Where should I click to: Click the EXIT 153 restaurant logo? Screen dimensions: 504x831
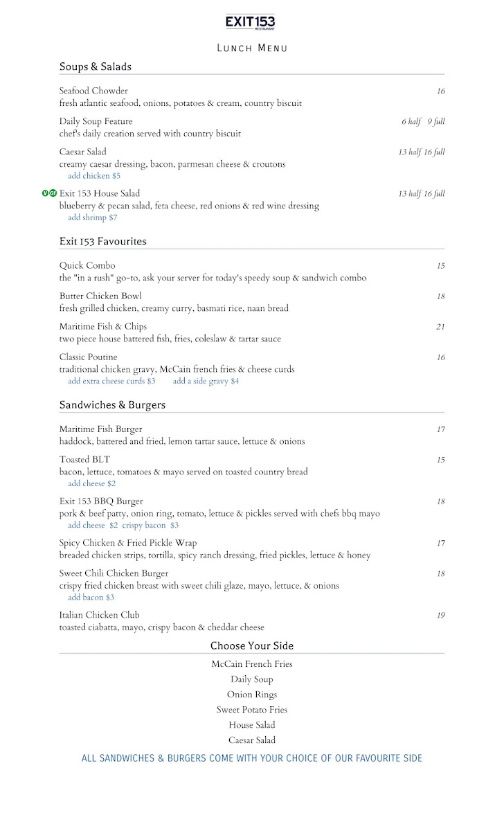pos(251,23)
